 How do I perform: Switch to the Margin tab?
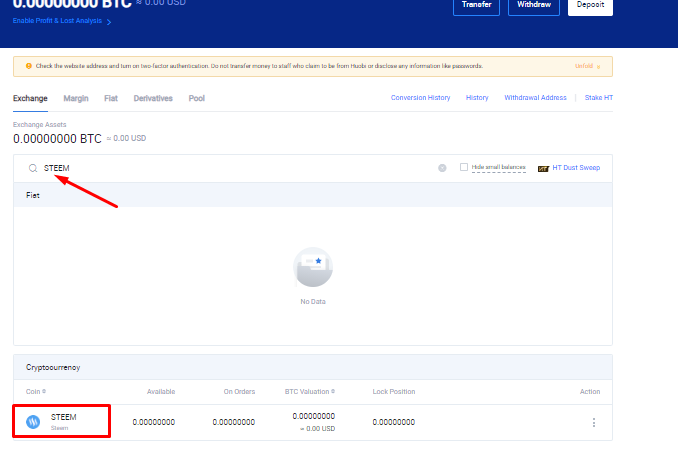pyautogui.click(x=76, y=99)
